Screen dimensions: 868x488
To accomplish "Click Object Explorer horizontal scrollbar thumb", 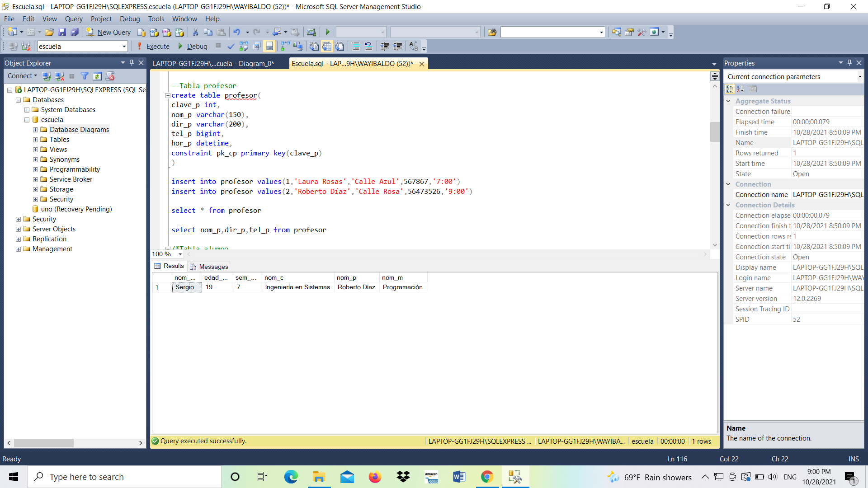I will tap(44, 443).
